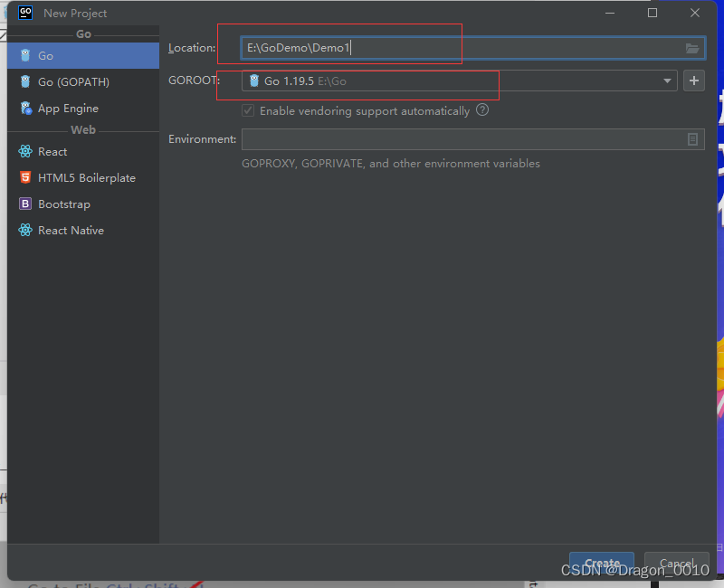The height and width of the screenshot is (588, 724).
Task: Open the environment variables editor icon
Action: (x=692, y=139)
